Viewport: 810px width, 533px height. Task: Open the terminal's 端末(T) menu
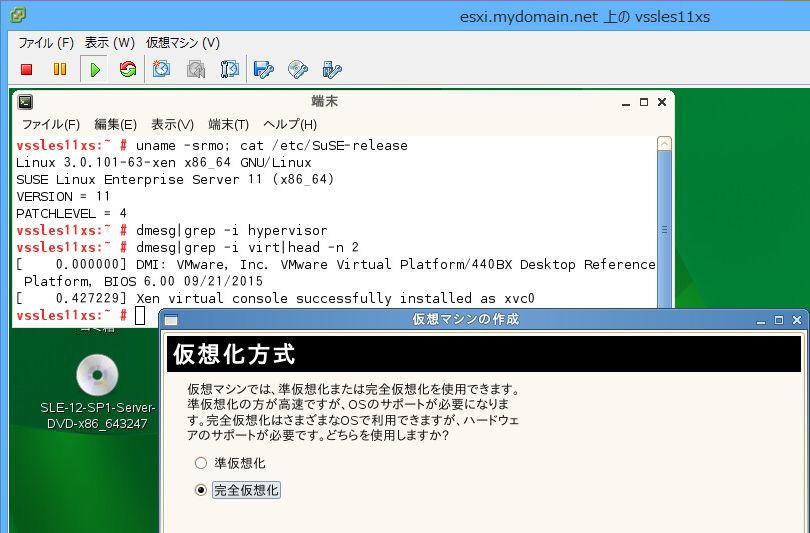pos(228,124)
